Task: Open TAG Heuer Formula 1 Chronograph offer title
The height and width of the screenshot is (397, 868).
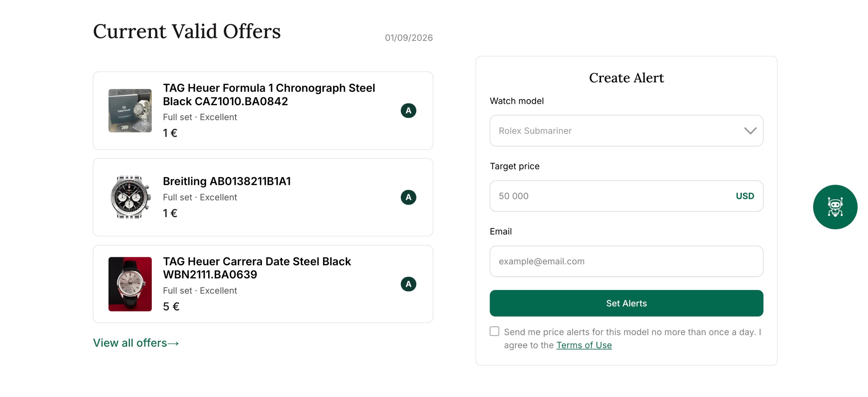Action: pyautogui.click(x=269, y=95)
